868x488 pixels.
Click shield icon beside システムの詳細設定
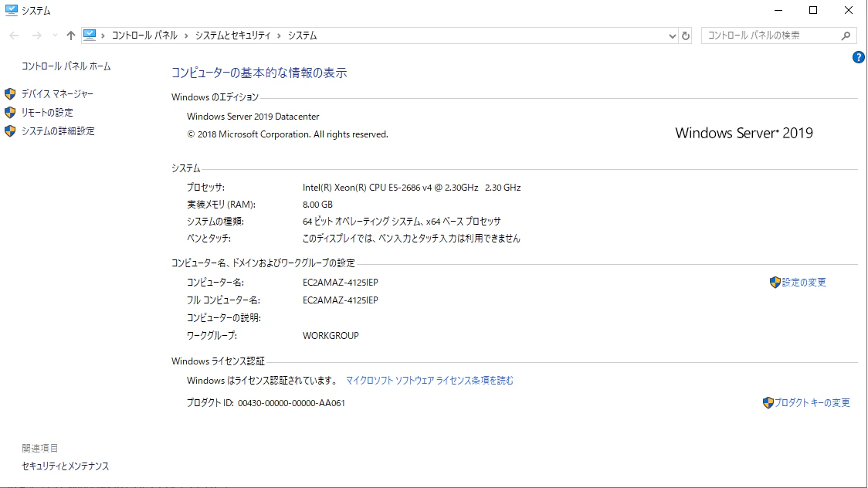click(x=10, y=131)
